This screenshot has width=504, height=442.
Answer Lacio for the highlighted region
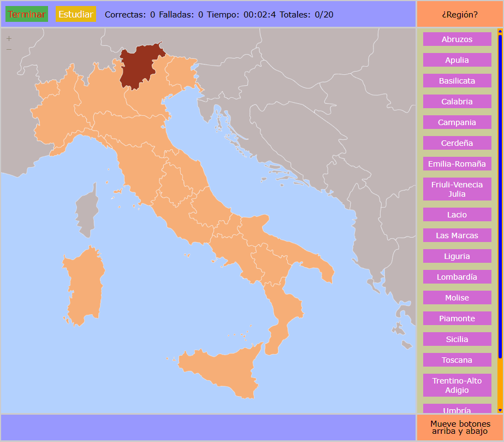[x=457, y=214]
